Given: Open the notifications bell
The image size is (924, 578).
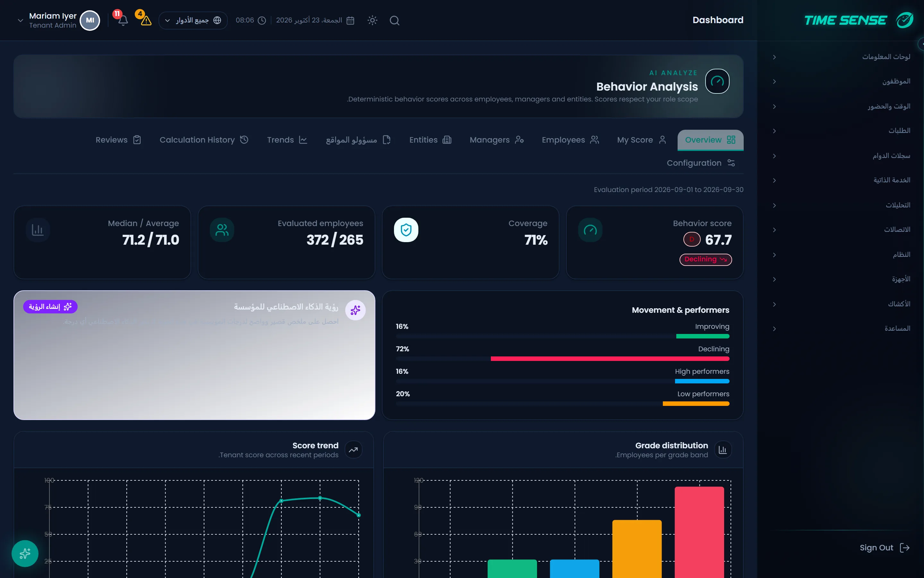Looking at the screenshot, I should click(123, 20).
